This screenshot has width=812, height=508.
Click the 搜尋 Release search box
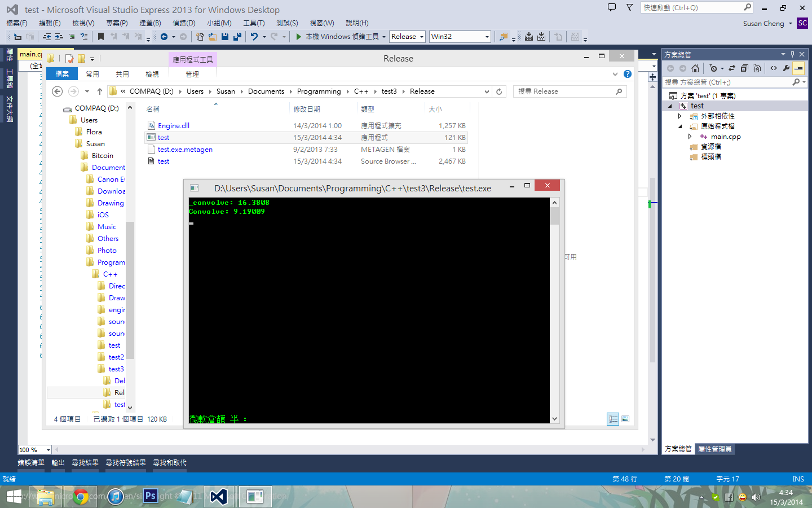[x=570, y=91]
